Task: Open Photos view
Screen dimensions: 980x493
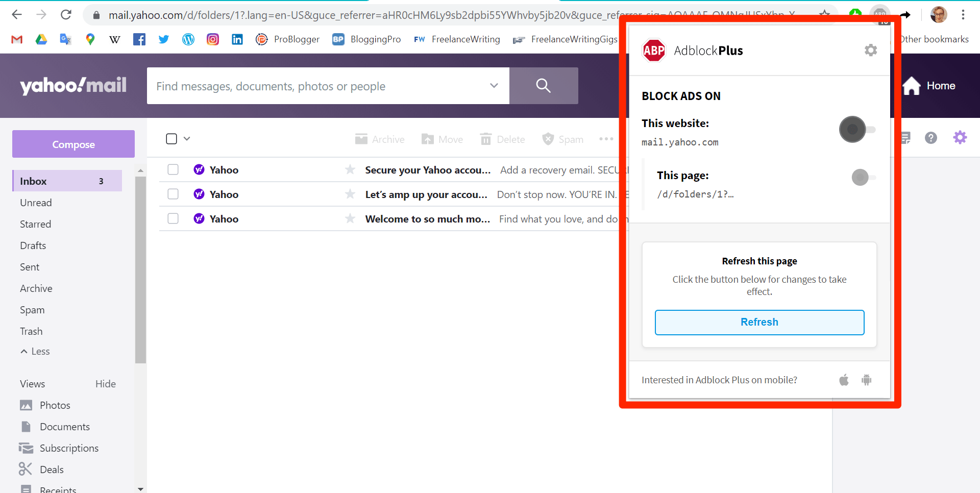Action: click(45, 405)
